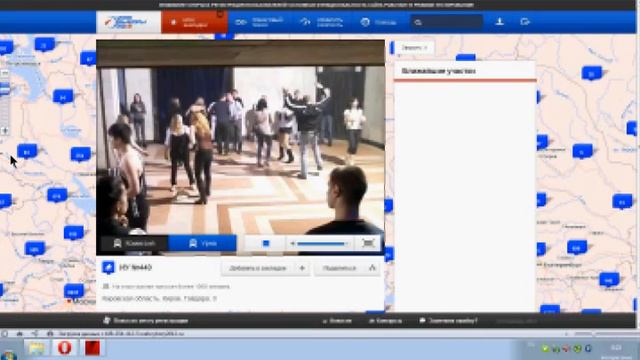Click the Share button under the video
Screen dimensions: 640x360
click(x=347, y=268)
